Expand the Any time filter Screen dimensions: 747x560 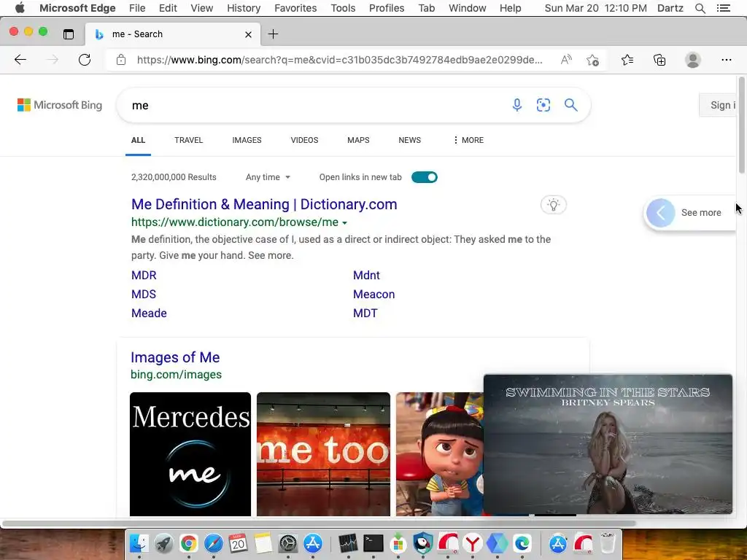click(x=268, y=177)
